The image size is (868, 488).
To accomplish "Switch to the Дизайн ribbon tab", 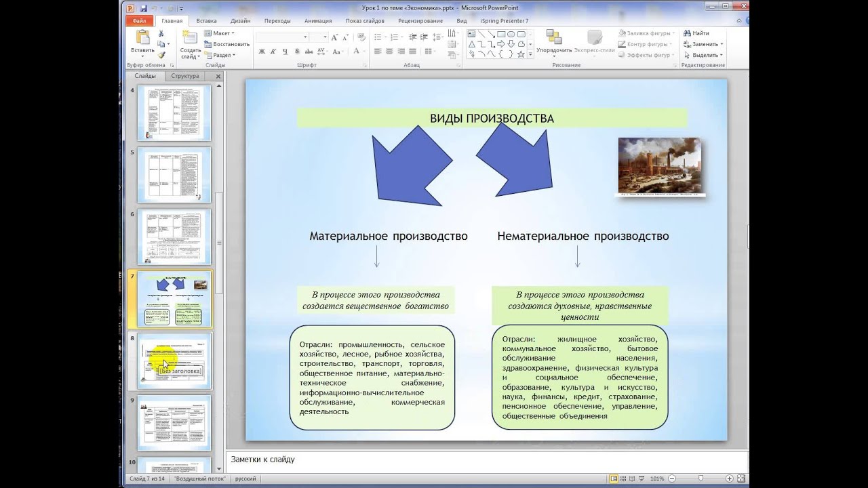I will coord(240,21).
